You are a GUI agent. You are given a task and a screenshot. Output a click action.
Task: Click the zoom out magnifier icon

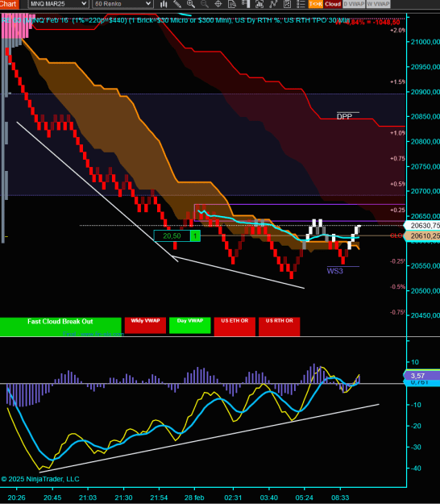click(205, 4)
